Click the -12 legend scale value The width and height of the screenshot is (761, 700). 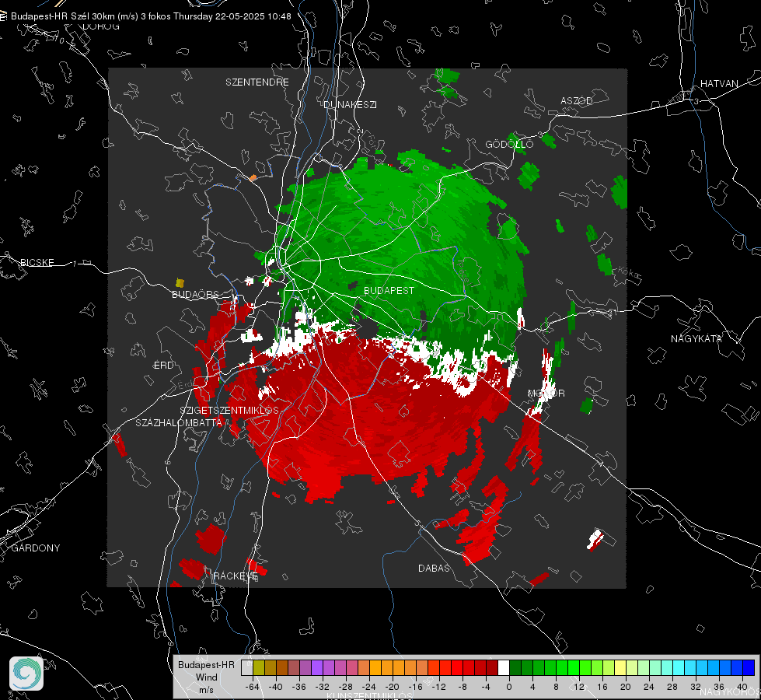[x=438, y=687]
